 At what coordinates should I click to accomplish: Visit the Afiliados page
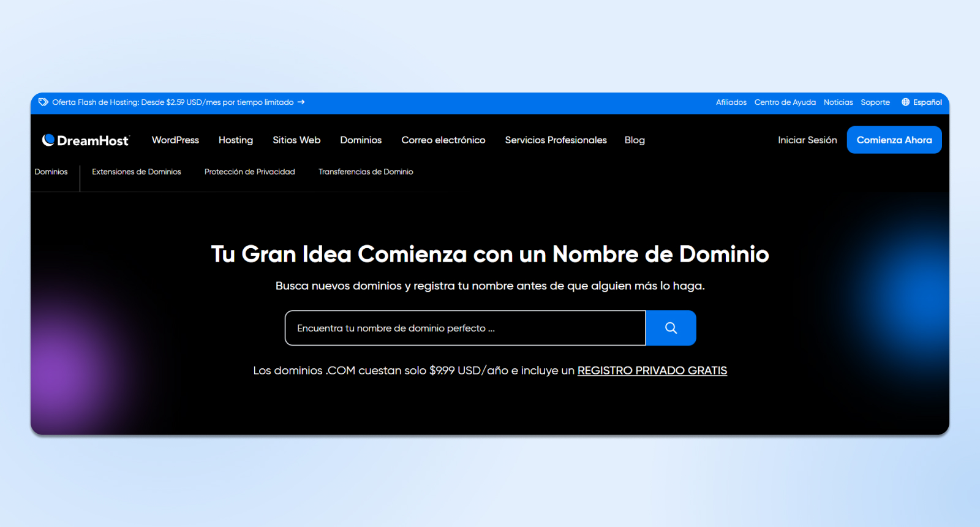pos(731,102)
